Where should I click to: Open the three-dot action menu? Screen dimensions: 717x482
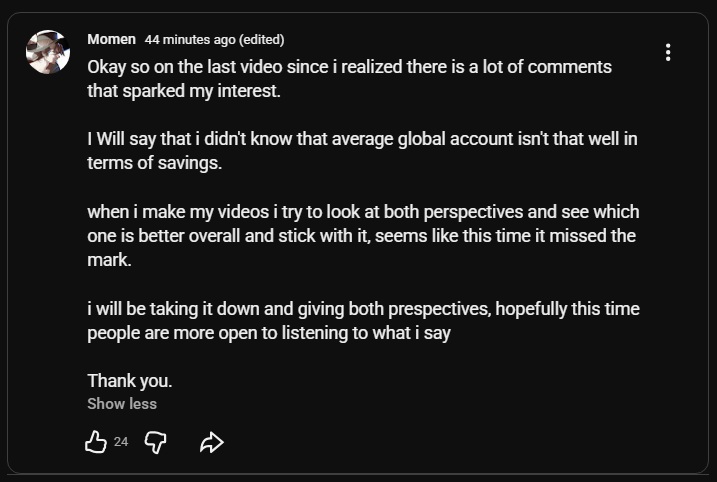point(668,52)
